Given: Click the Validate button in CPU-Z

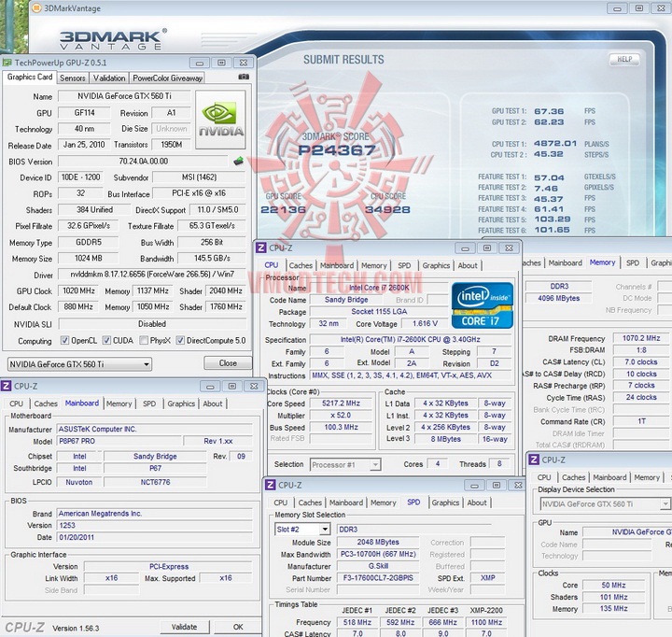Looking at the screenshot, I should 184,627.
